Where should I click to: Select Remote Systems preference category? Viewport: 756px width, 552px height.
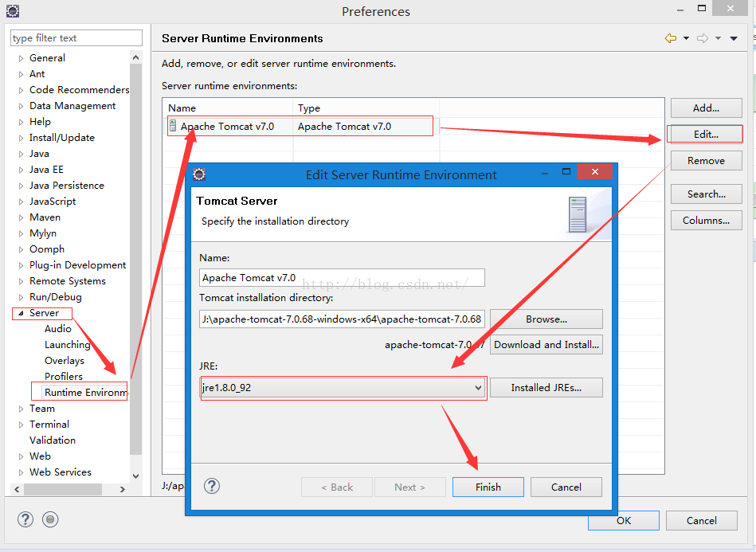point(68,280)
